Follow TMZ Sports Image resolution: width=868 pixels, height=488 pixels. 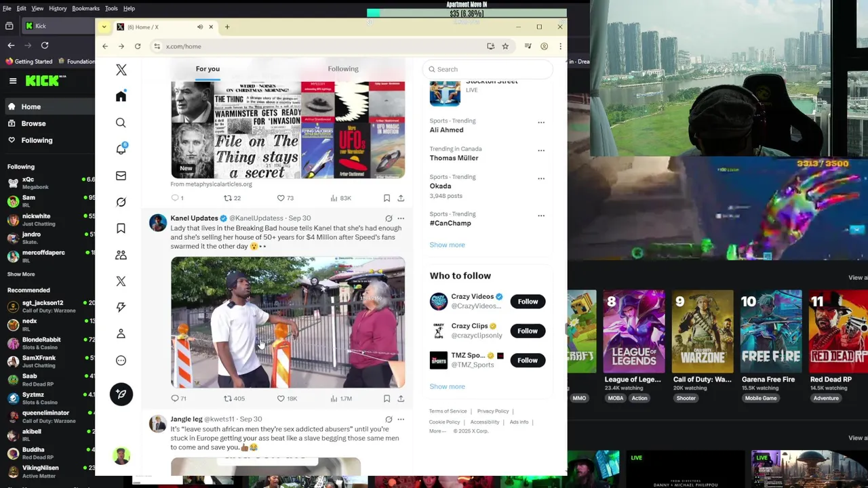[528, 360]
